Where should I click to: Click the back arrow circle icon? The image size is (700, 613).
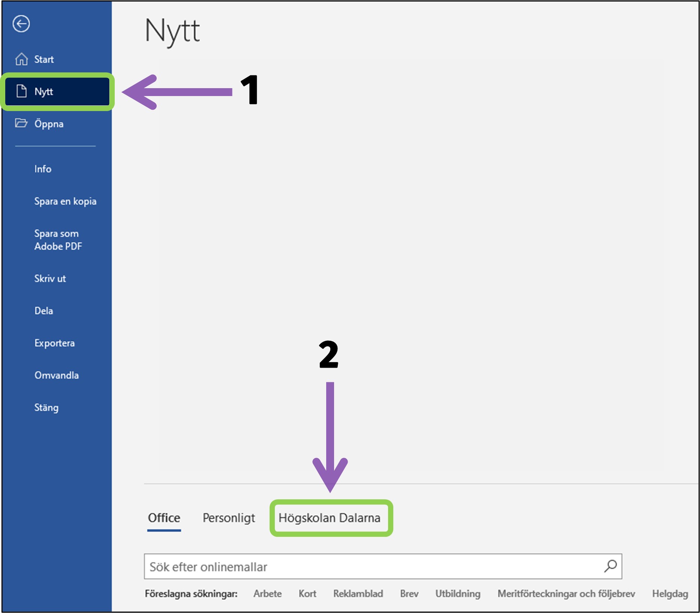point(21,24)
